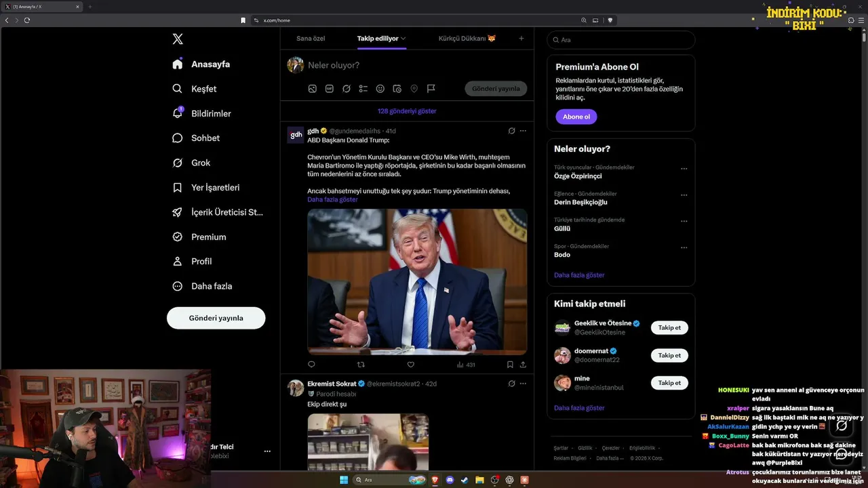View gdh post analytics showing 431

point(466,365)
